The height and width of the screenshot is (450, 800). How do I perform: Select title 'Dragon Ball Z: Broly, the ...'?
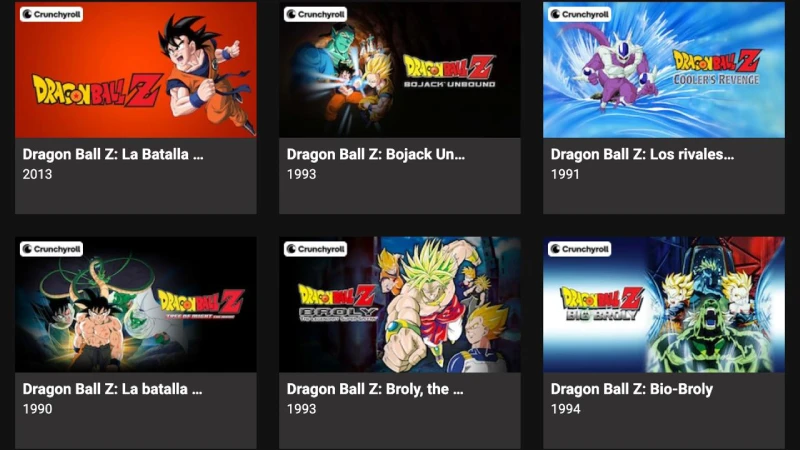click(x=375, y=389)
